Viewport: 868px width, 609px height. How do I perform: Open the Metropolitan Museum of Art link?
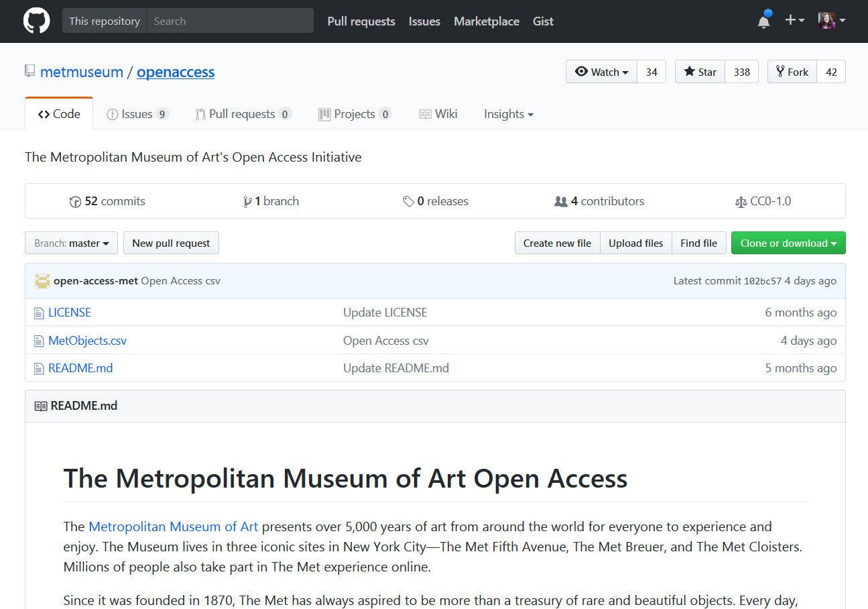[x=173, y=527]
